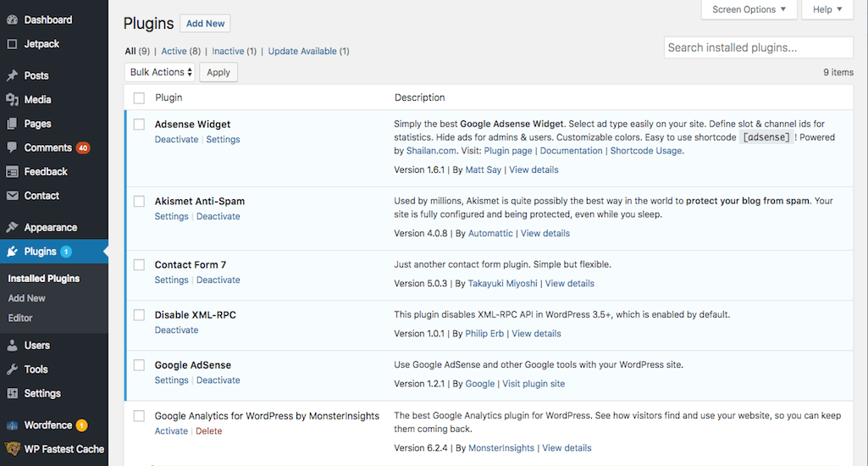Image resolution: width=868 pixels, height=466 pixels.
Task: Open the Shailan.com link
Action: (x=431, y=151)
